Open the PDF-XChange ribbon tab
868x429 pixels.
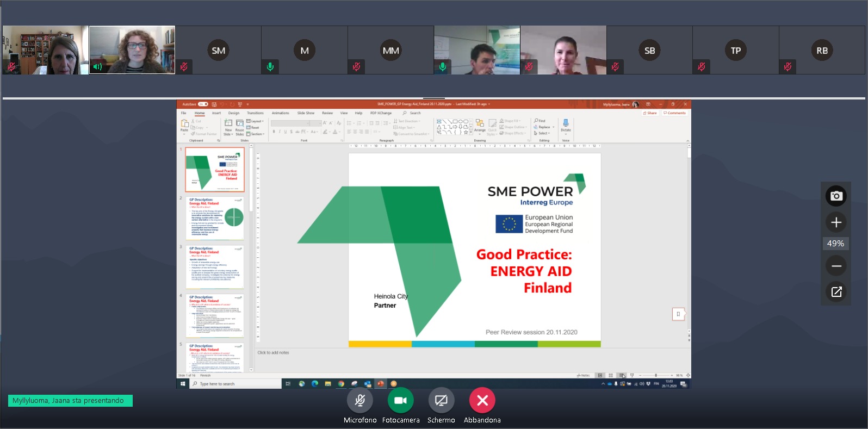(x=381, y=113)
